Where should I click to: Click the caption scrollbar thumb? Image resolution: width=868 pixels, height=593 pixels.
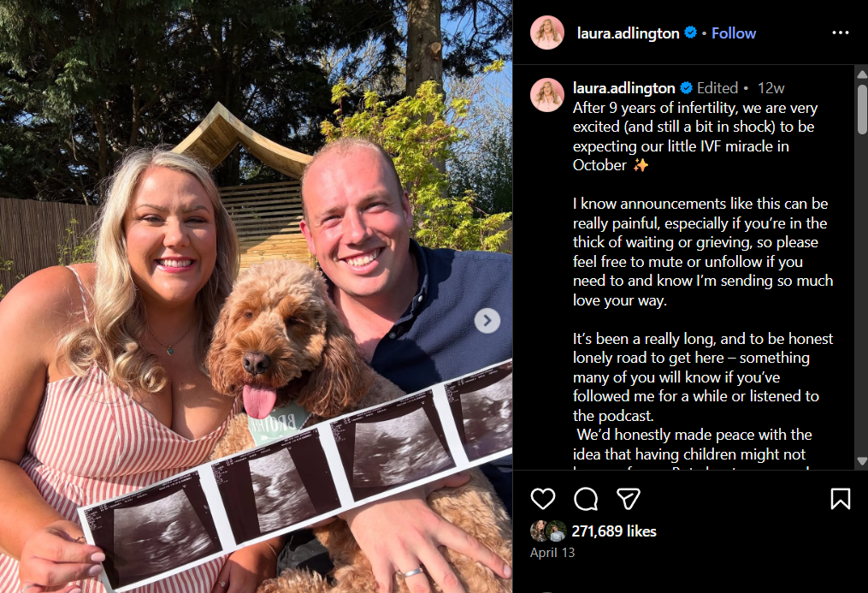point(862,109)
